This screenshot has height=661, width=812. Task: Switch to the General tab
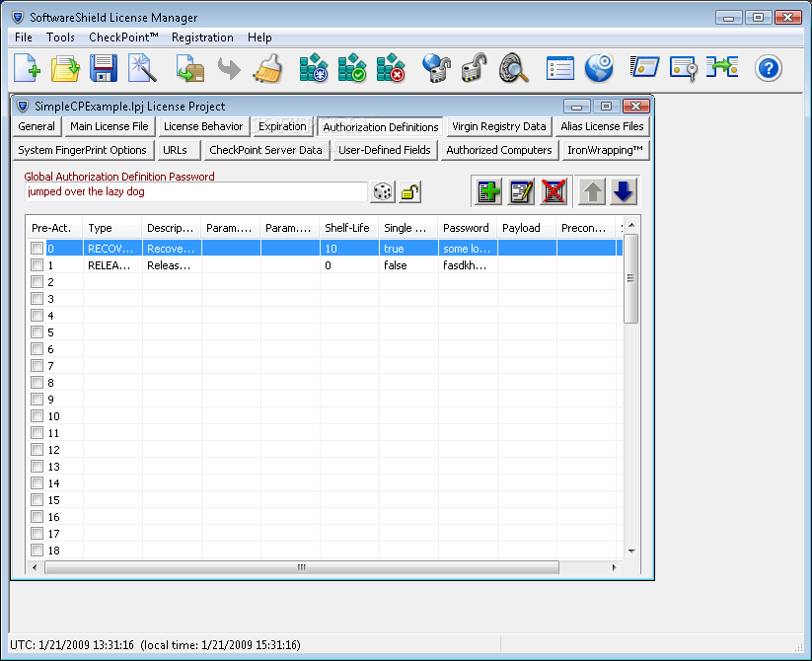point(37,126)
